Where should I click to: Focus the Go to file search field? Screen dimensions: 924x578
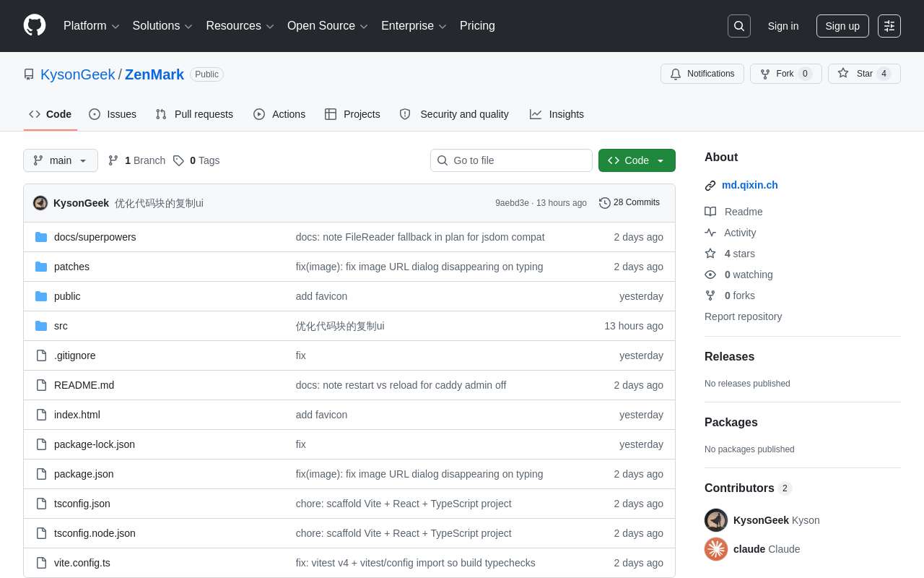tap(511, 160)
